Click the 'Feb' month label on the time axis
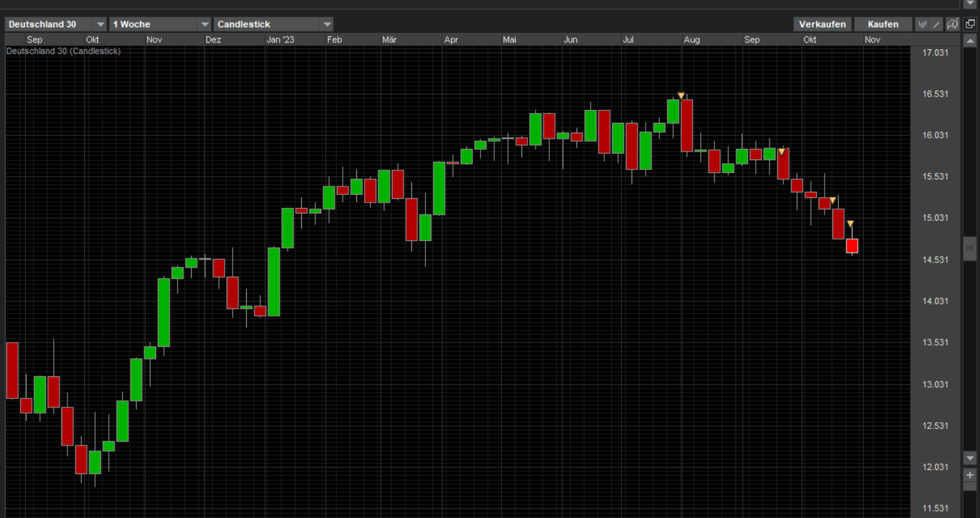Image resolution: width=980 pixels, height=518 pixels. (x=334, y=39)
